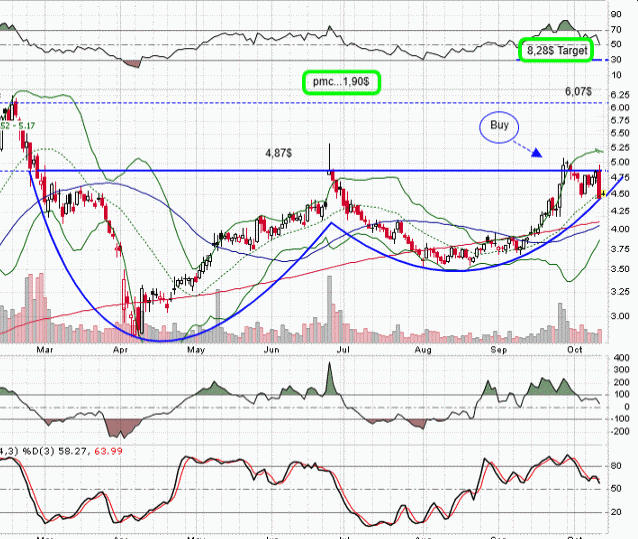Select the green "pmc...1,90$" annotation box
The image size is (638, 539).
[343, 82]
